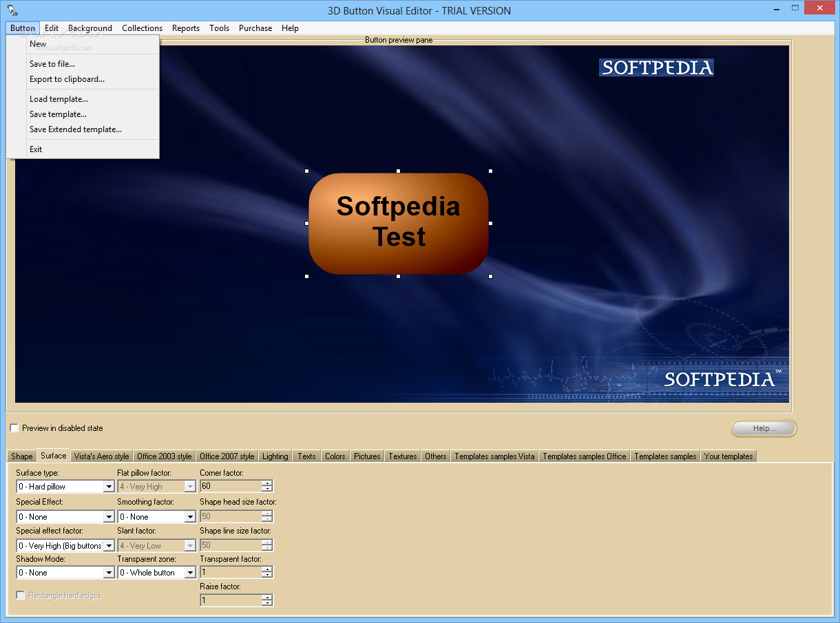Click the Corner factor value field
This screenshot has width=840, height=623.
[x=231, y=486]
